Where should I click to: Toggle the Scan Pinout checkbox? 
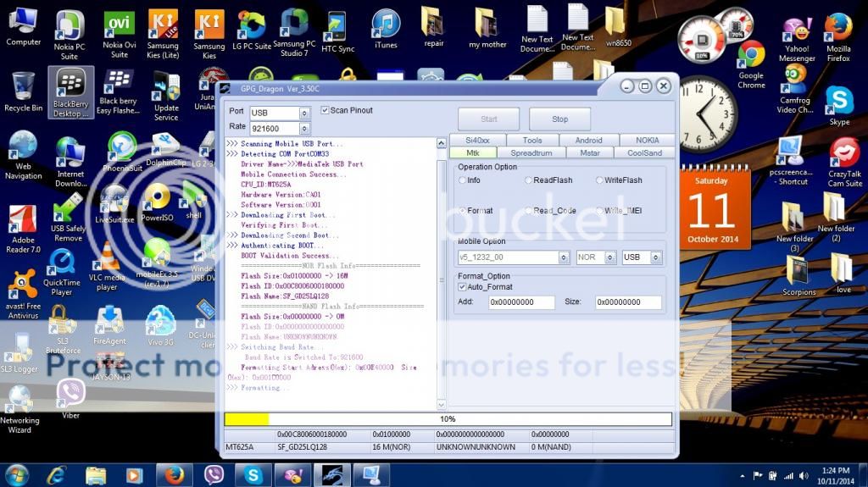tap(325, 110)
